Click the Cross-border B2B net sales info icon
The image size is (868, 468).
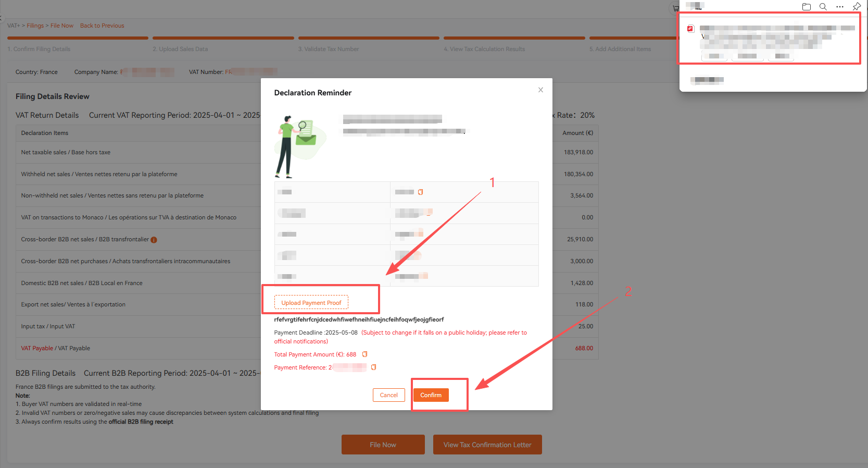[154, 240]
